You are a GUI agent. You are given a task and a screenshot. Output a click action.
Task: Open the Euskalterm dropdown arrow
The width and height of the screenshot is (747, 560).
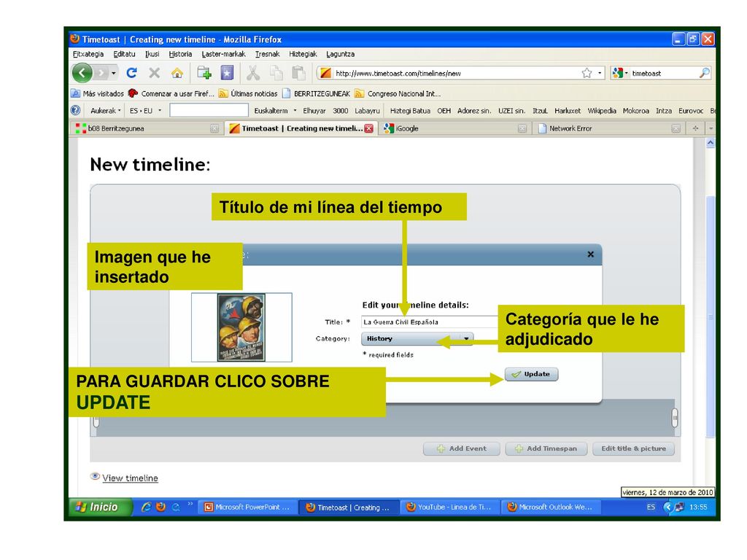(295, 111)
